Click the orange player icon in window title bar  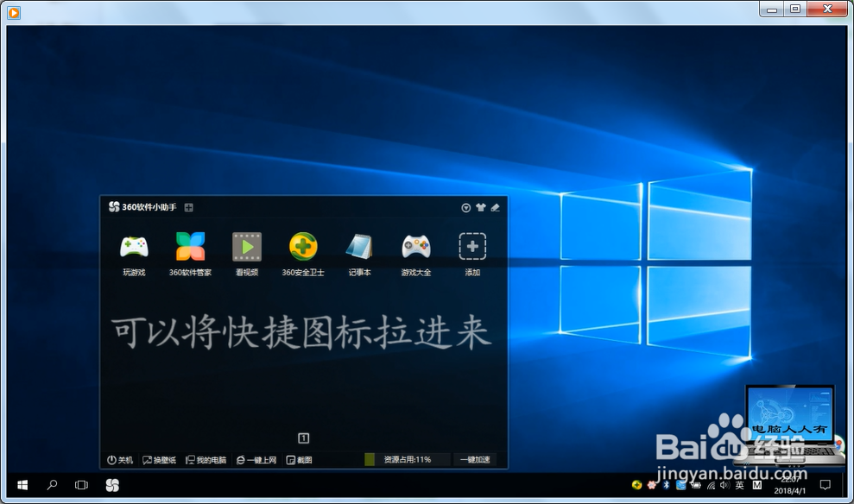(x=14, y=12)
